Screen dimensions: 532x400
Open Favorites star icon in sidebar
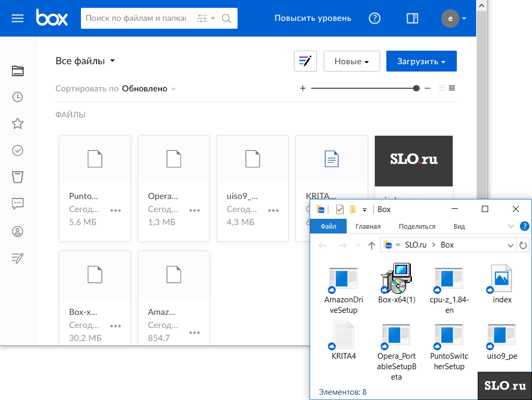pyautogui.click(x=18, y=123)
